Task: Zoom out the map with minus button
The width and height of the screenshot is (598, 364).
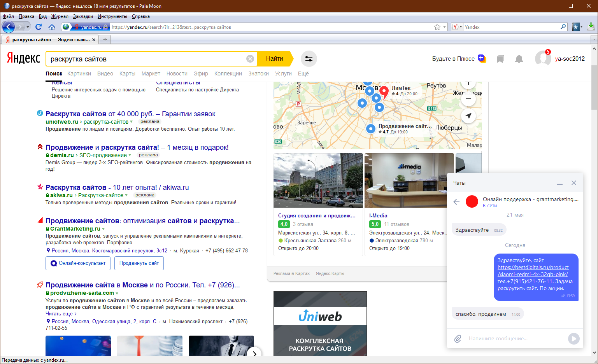Action: [468, 99]
